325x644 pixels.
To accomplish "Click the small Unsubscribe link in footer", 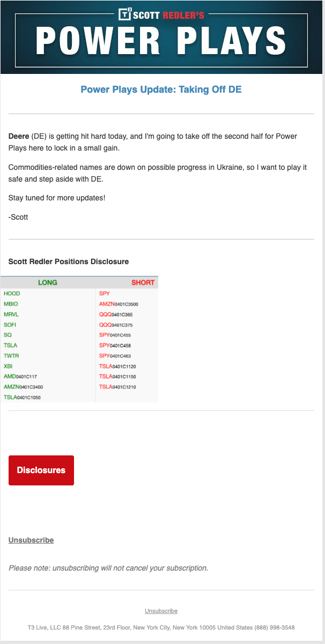I will click(161, 611).
